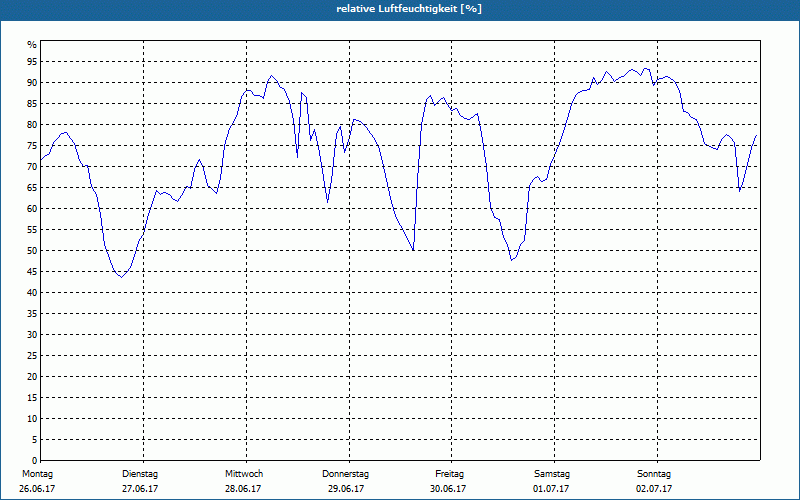Click the 80 y-axis value

[32, 124]
